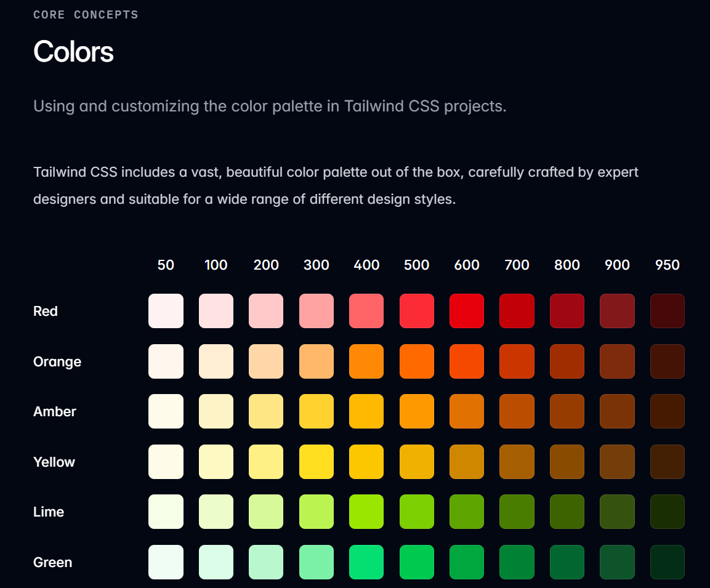710x588 pixels.
Task: Pick the Red 950 color swatch
Action: [668, 311]
